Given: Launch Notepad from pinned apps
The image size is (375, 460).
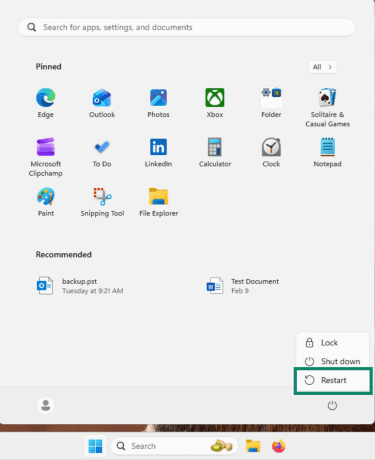Looking at the screenshot, I should point(327,152).
